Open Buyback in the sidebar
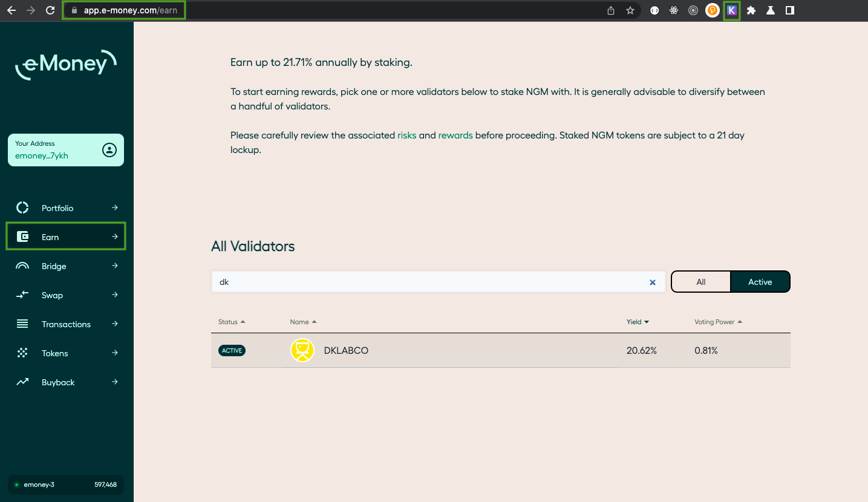 66,382
